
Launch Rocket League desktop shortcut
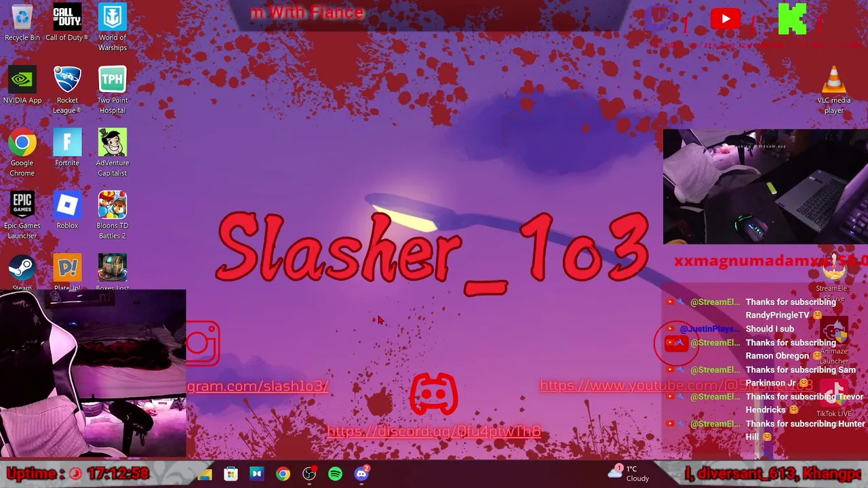(x=67, y=91)
